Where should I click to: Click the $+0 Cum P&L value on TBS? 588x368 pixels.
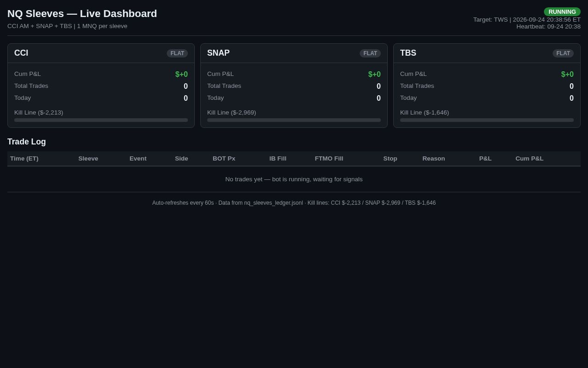[567, 75]
